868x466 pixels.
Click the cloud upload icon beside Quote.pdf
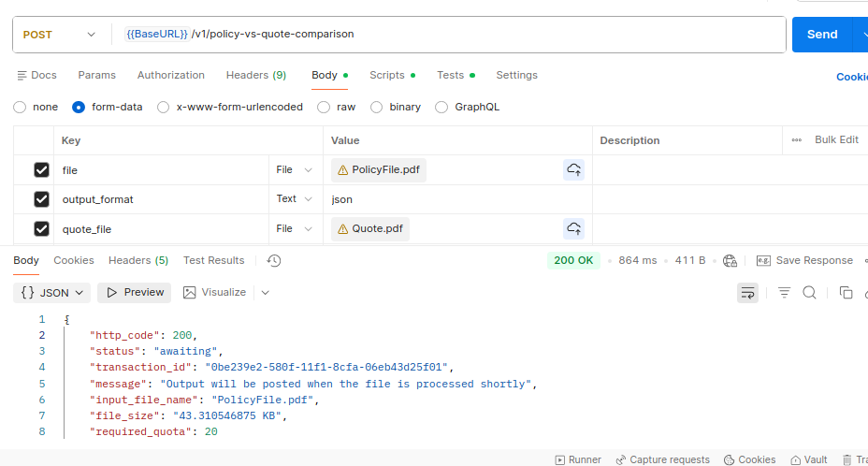point(573,228)
